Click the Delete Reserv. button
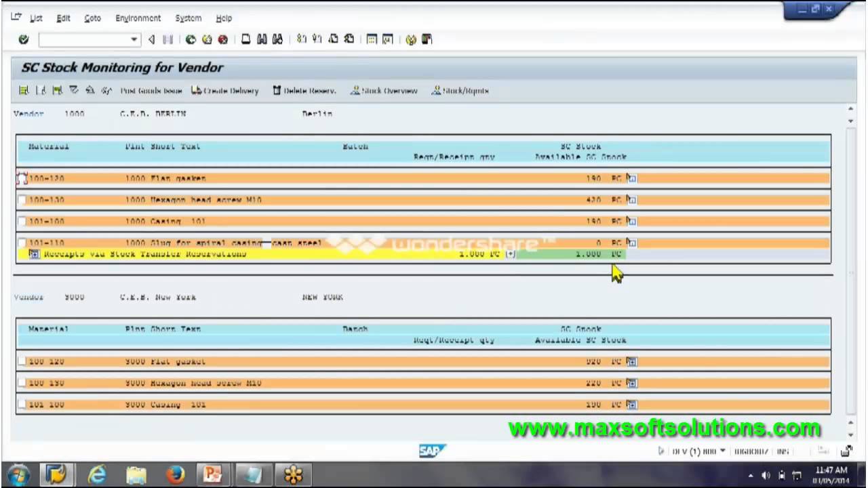 [x=304, y=91]
